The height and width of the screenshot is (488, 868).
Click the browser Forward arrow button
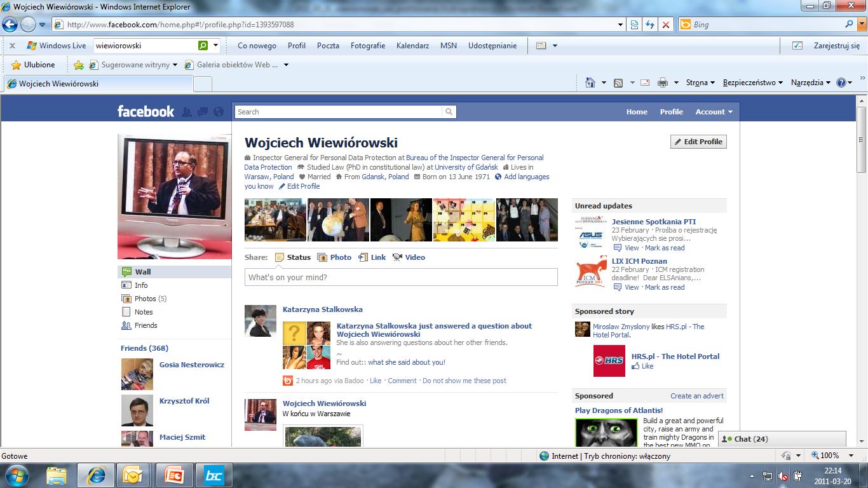pos(28,25)
